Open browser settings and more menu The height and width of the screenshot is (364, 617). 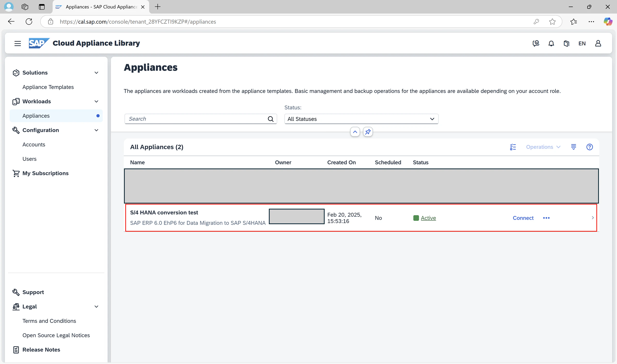[591, 22]
